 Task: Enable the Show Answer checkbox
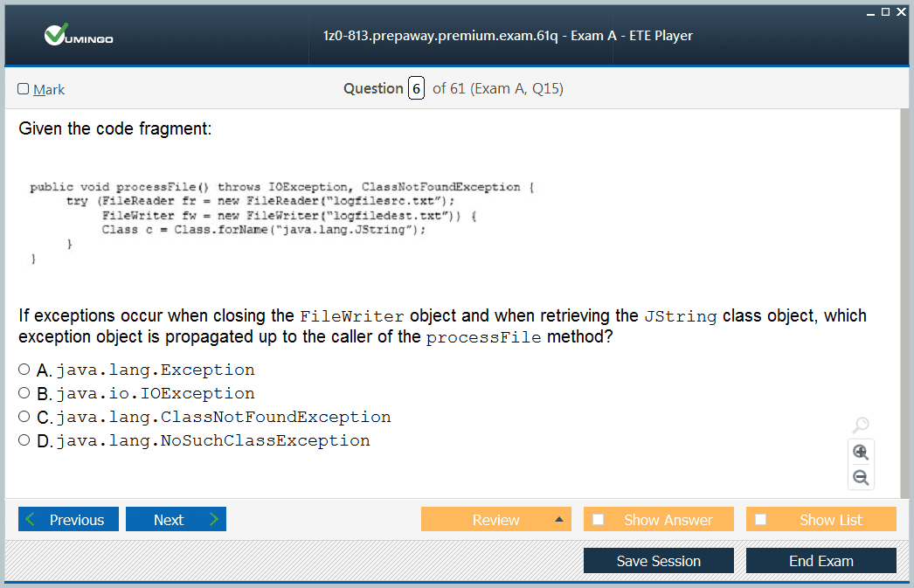click(598, 519)
